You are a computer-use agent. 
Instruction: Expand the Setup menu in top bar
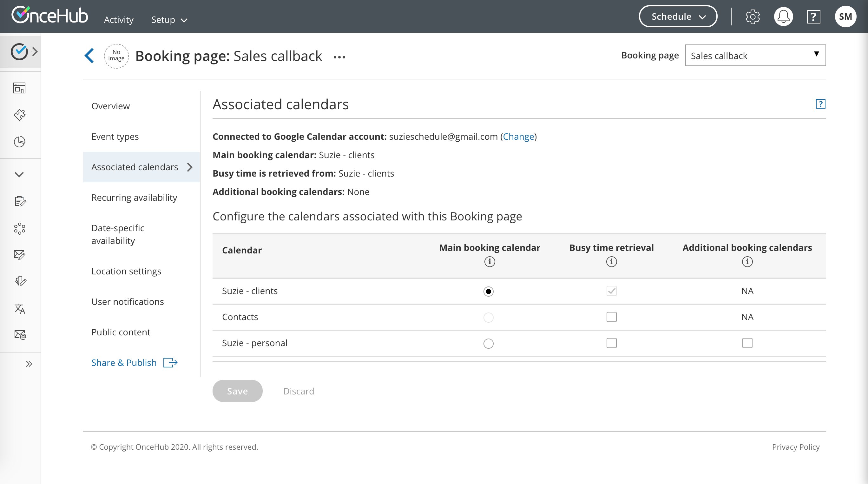(169, 20)
